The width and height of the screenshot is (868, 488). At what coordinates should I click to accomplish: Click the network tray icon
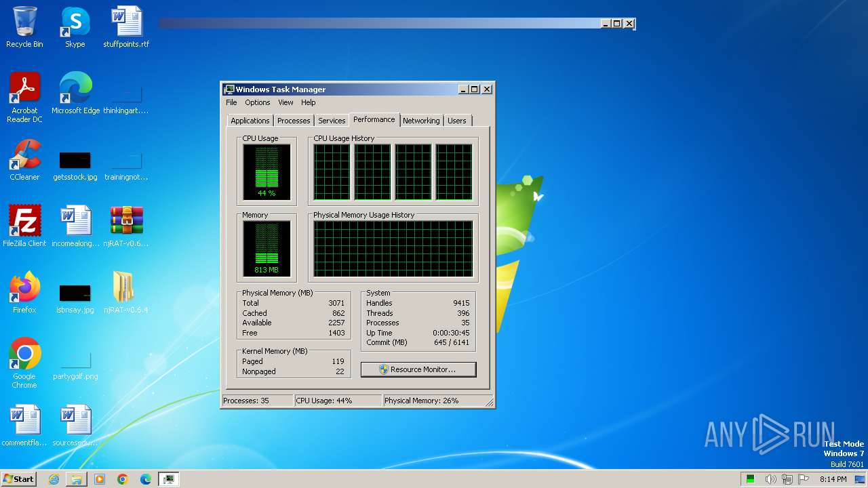pos(787,479)
